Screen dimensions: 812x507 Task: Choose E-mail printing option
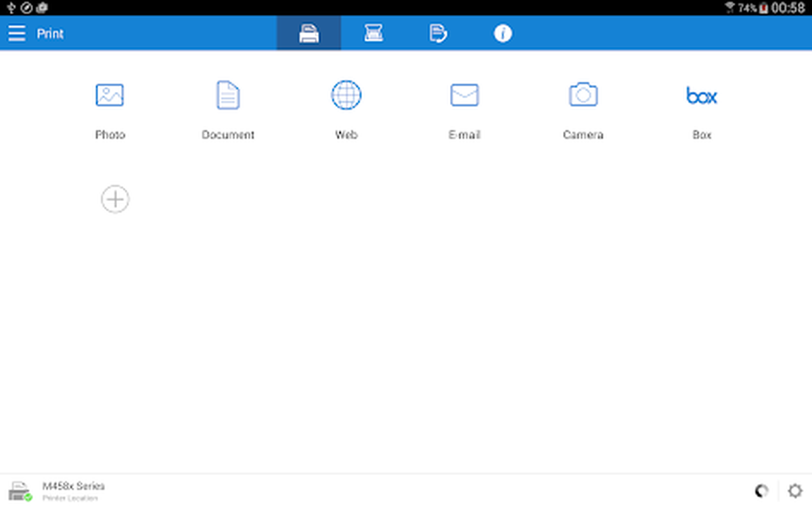coord(465,110)
